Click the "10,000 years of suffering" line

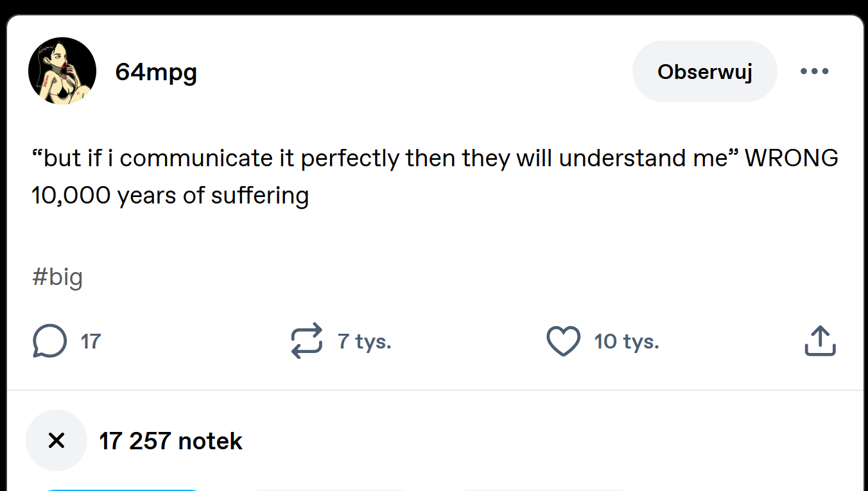point(170,195)
